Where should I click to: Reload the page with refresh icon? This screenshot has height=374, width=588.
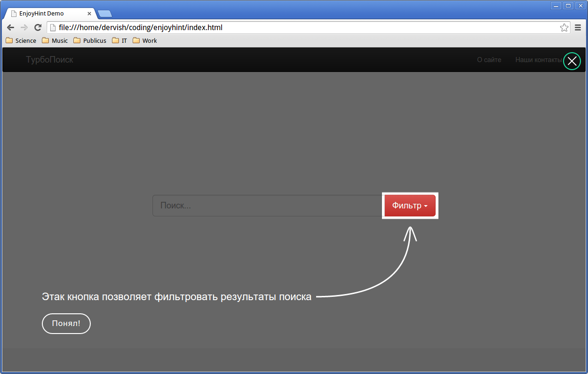(x=38, y=28)
